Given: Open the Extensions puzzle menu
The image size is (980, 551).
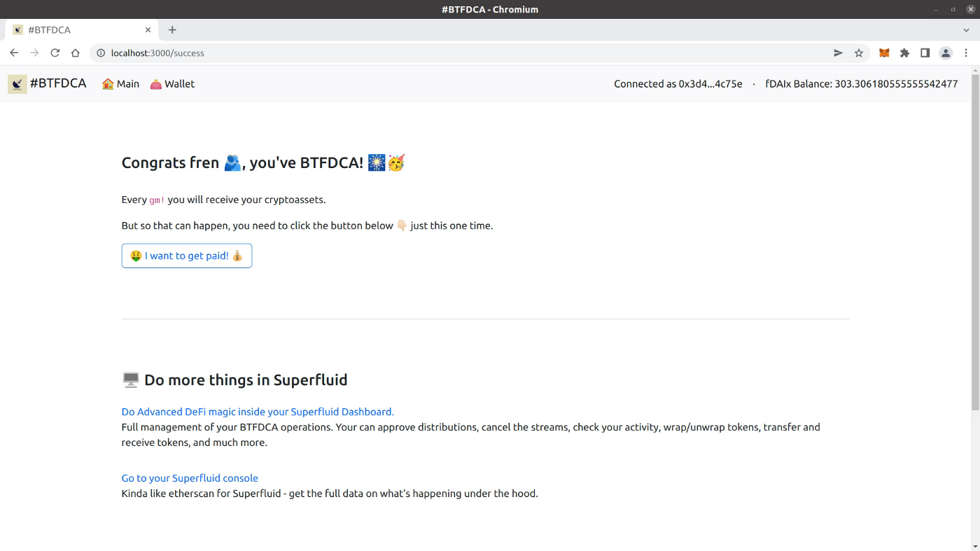Looking at the screenshot, I should tap(904, 53).
